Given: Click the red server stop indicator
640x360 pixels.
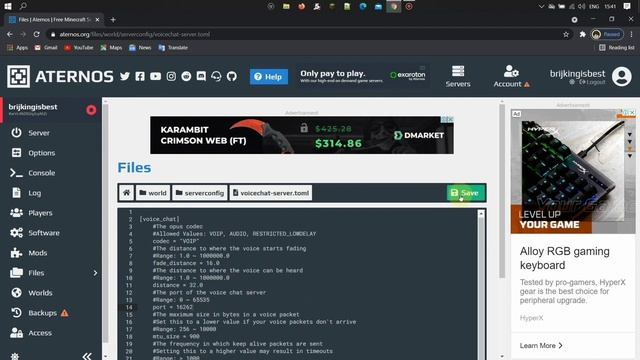Looking at the screenshot, I should coord(91,110).
